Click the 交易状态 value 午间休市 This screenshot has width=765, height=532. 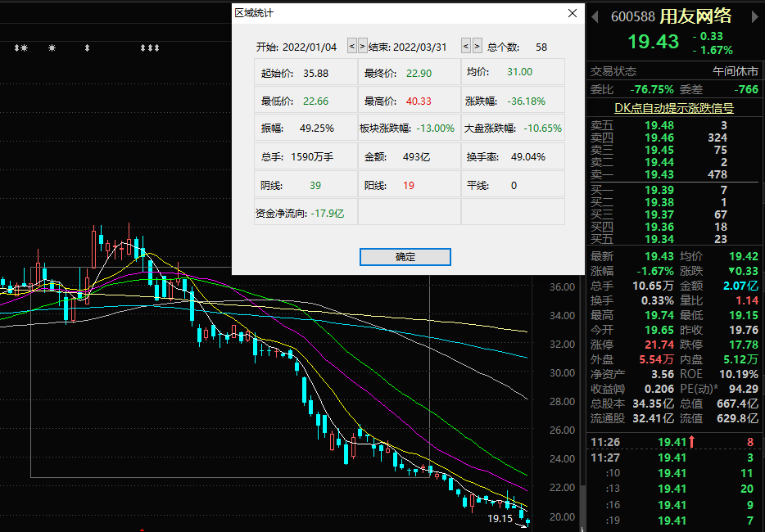pos(736,72)
